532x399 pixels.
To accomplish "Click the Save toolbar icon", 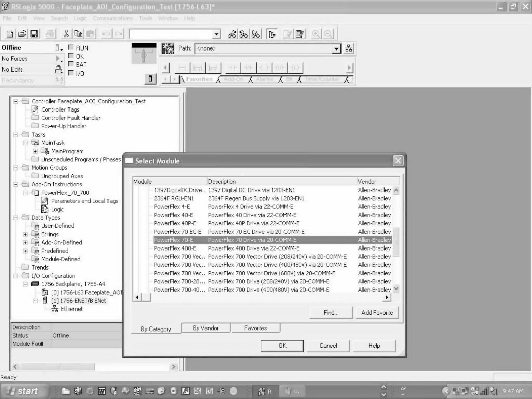I will coord(34,34).
